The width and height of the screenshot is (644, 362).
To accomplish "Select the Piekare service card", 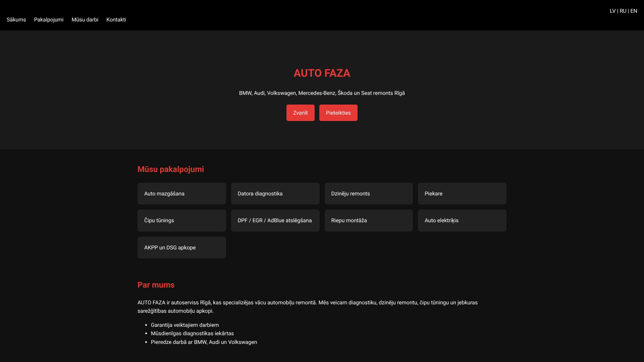I will 462,194.
